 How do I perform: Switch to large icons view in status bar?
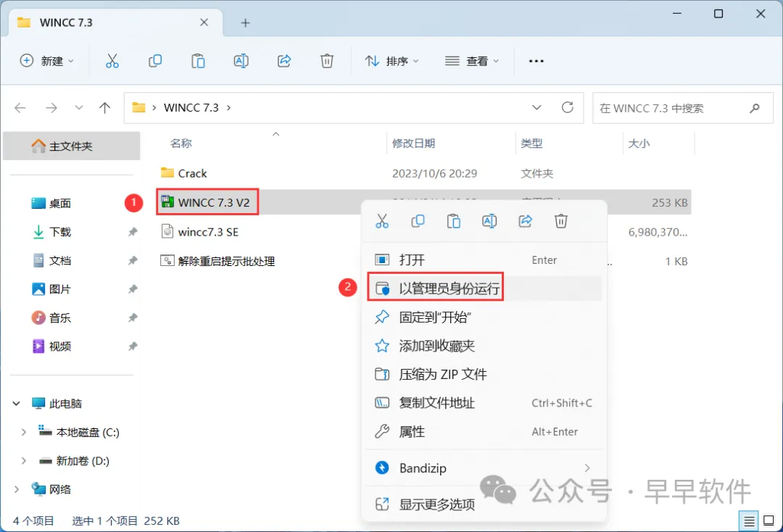tap(769, 521)
